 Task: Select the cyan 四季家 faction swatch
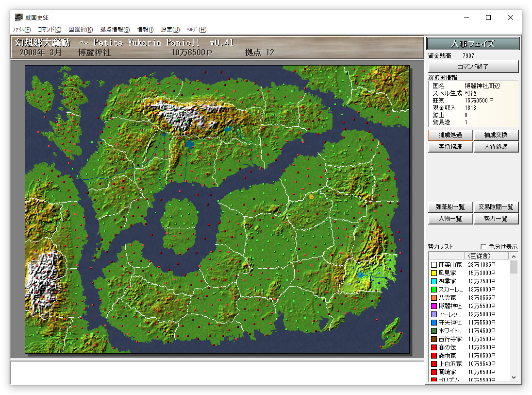pyautogui.click(x=434, y=281)
